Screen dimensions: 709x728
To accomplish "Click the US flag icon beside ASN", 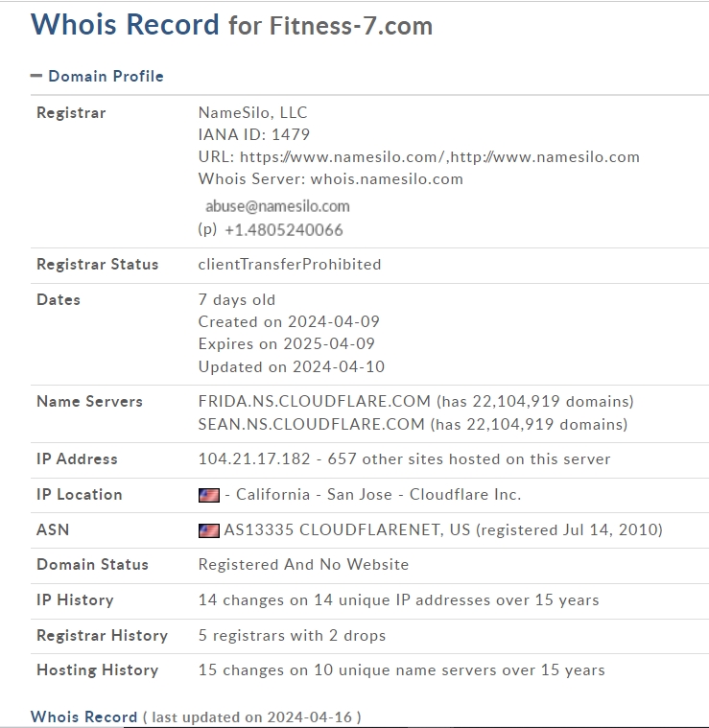I will pyautogui.click(x=209, y=530).
